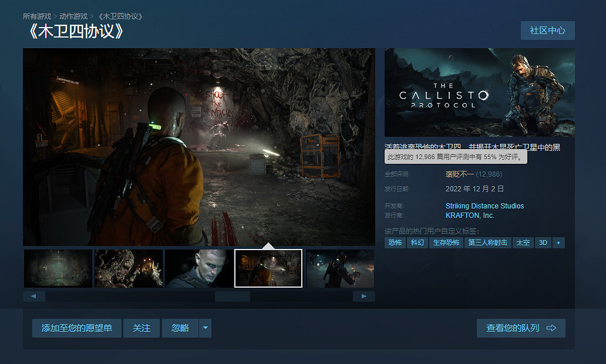Click the left scroll arrow under thumbnails
Image resolution: width=606 pixels, height=364 pixels.
coord(33,296)
